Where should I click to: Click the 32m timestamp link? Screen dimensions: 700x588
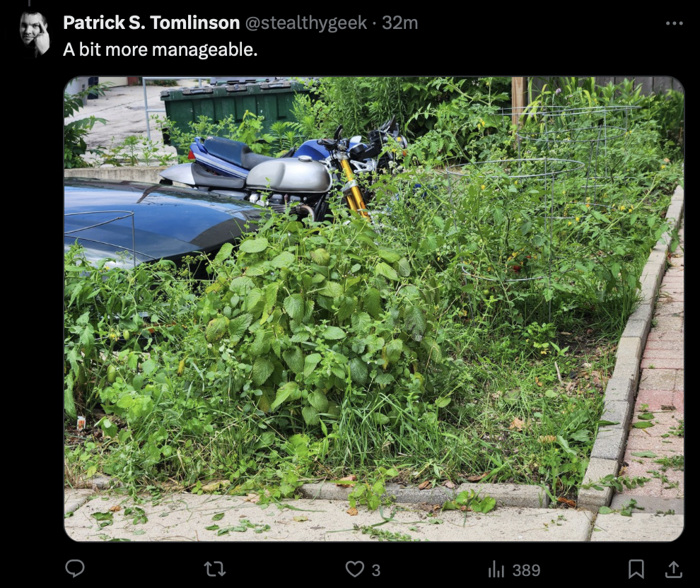[x=400, y=23]
